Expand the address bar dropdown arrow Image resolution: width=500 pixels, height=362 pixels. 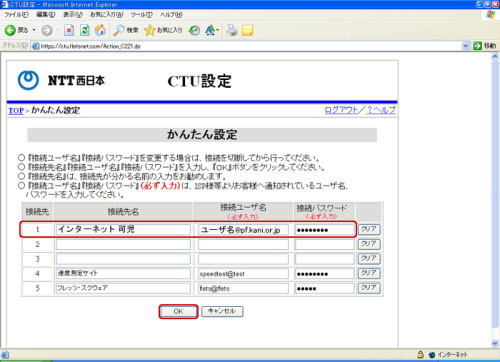pyautogui.click(x=466, y=46)
